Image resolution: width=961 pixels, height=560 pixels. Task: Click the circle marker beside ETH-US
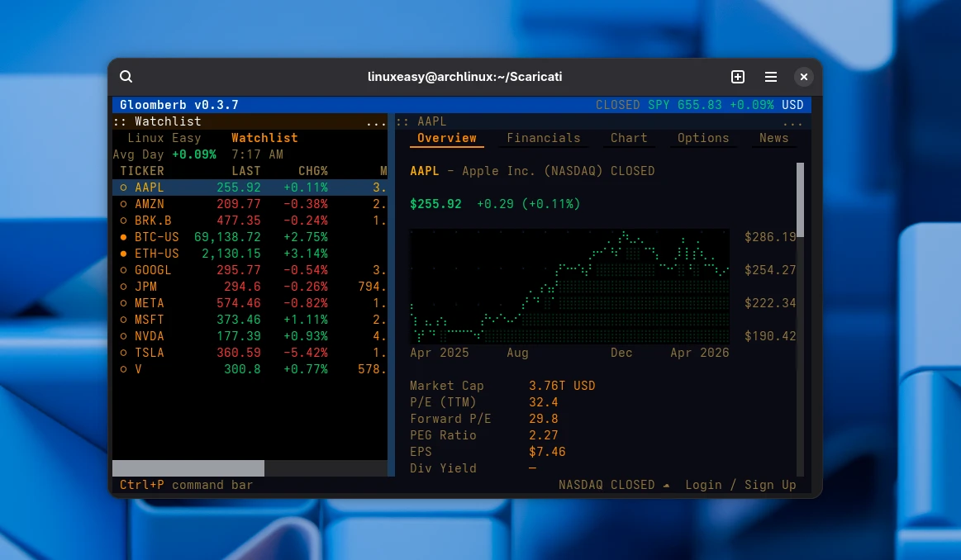tap(124, 254)
